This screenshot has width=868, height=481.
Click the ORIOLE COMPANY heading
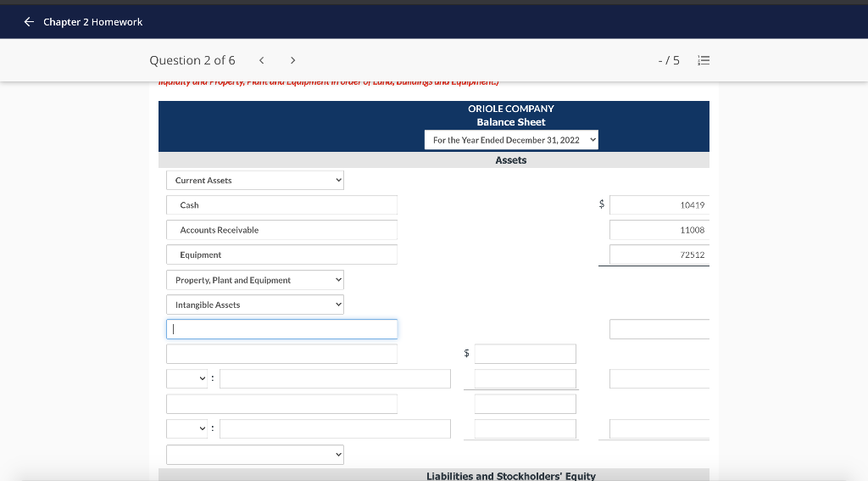tap(511, 109)
